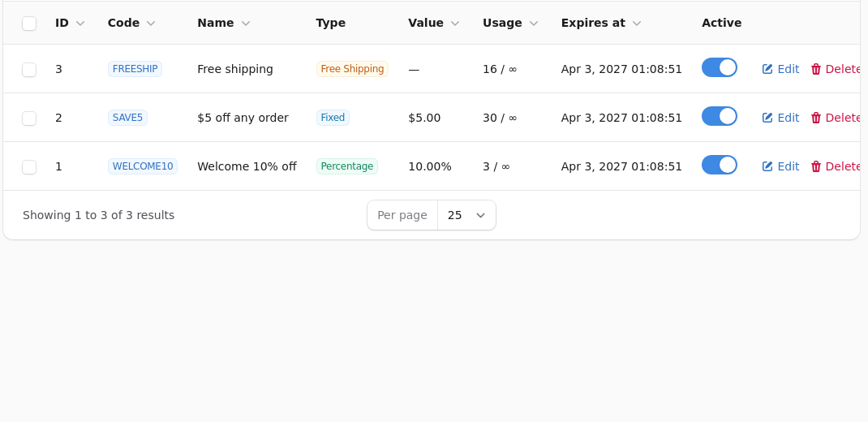Toggle the select-all checkbox in table header
The height and width of the screenshot is (422, 868).
pyautogui.click(x=29, y=24)
